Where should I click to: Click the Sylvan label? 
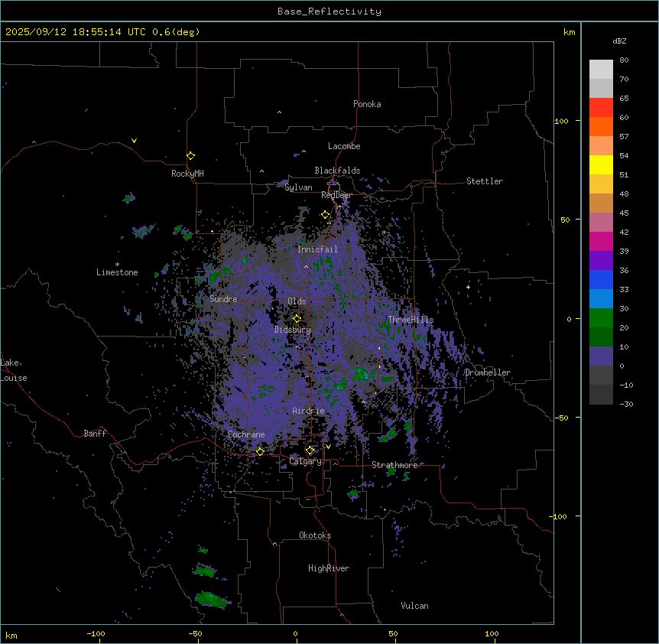click(298, 187)
